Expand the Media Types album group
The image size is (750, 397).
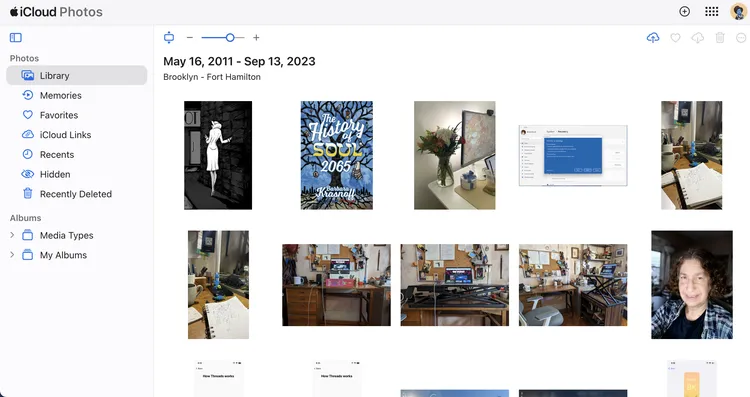pyautogui.click(x=12, y=235)
